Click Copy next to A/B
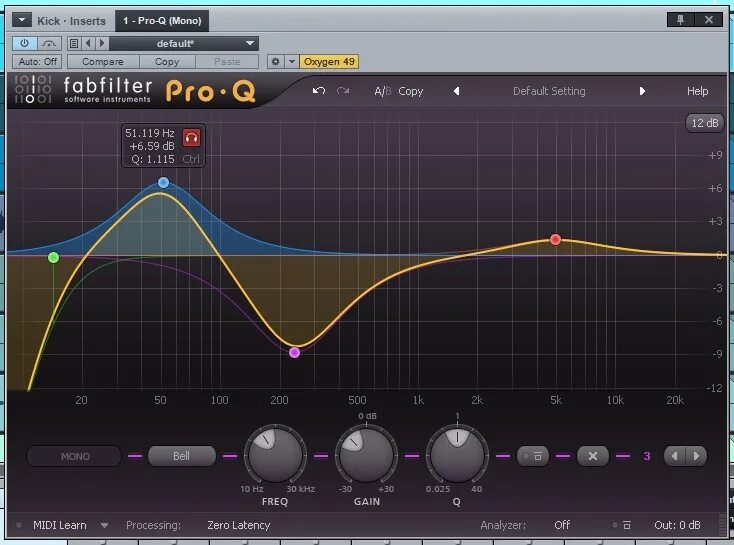Viewport: 734px width, 545px height. point(411,91)
